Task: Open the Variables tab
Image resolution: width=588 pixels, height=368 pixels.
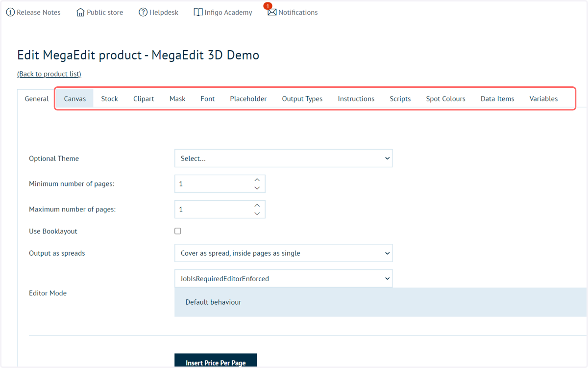Action: tap(543, 99)
